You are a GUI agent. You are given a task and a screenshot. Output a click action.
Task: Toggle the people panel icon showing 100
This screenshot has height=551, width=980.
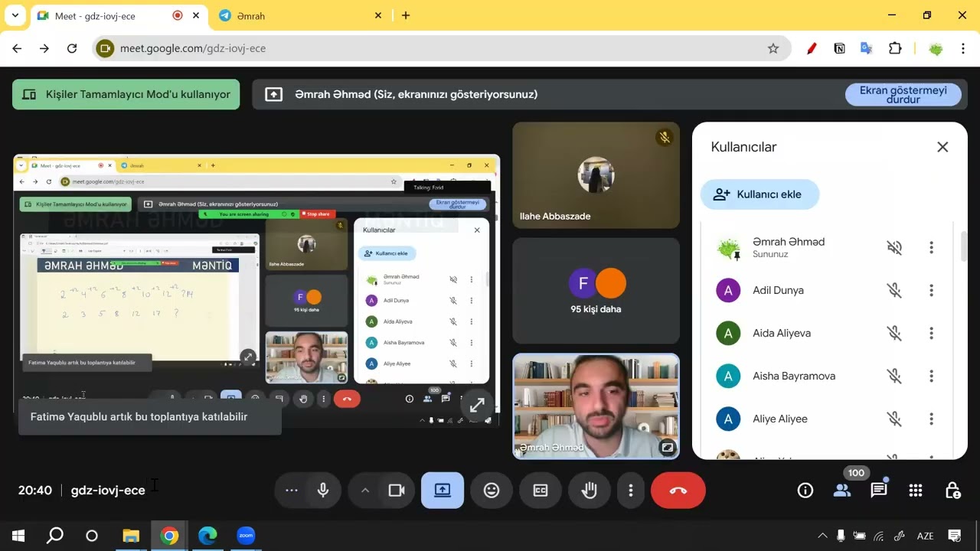pyautogui.click(x=842, y=491)
